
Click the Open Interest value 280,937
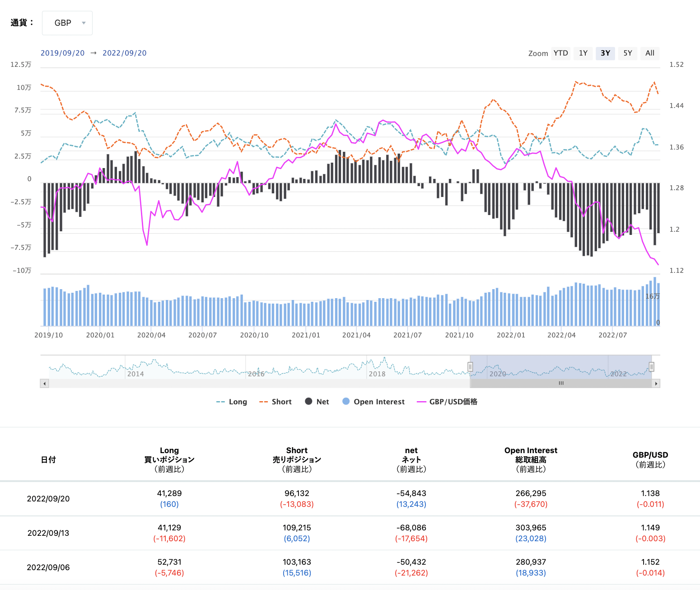531,562
